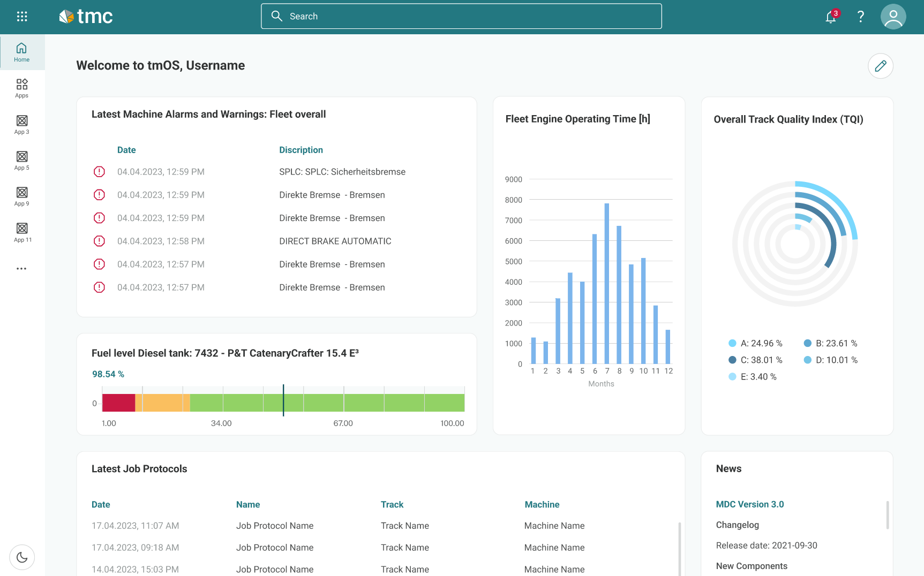This screenshot has height=576, width=924.
Task: Click legend dot for C: 38.01 %
Action: pos(732,360)
